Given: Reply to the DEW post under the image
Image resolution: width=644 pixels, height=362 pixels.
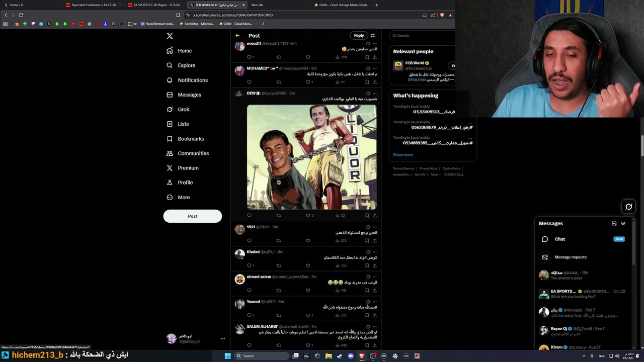Looking at the screenshot, I should [249, 215].
